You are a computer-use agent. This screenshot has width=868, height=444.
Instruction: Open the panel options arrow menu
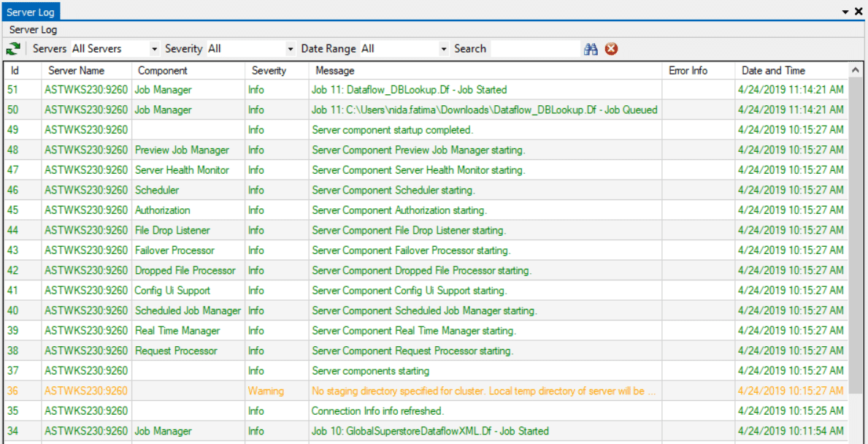[x=845, y=12]
